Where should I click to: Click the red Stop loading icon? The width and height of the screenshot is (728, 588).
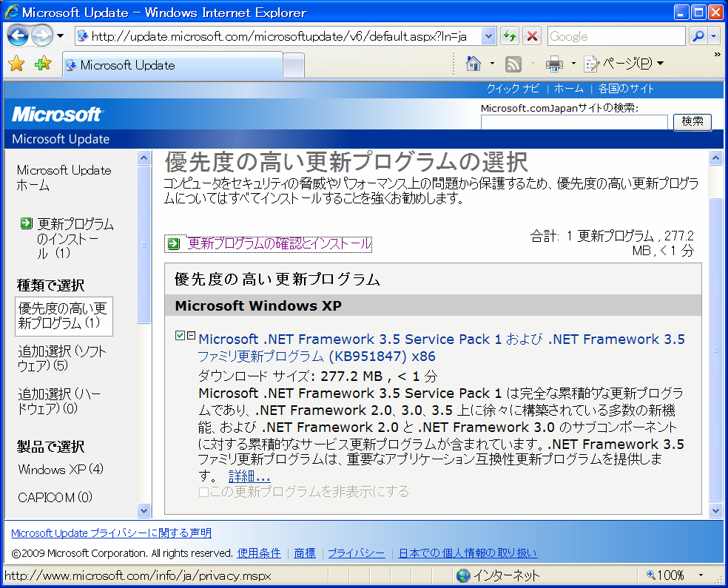532,36
